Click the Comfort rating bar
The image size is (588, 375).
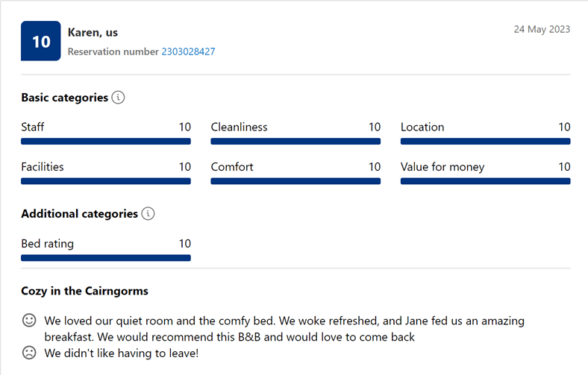pos(295,181)
